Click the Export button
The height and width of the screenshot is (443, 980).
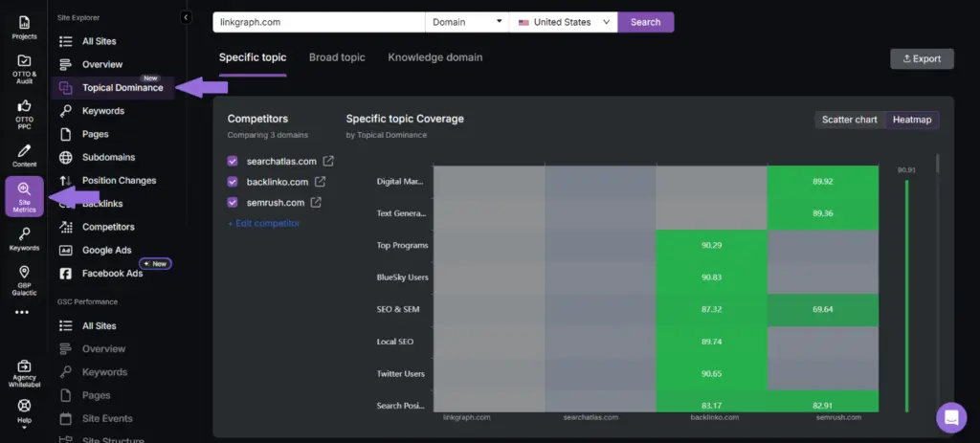coord(922,58)
